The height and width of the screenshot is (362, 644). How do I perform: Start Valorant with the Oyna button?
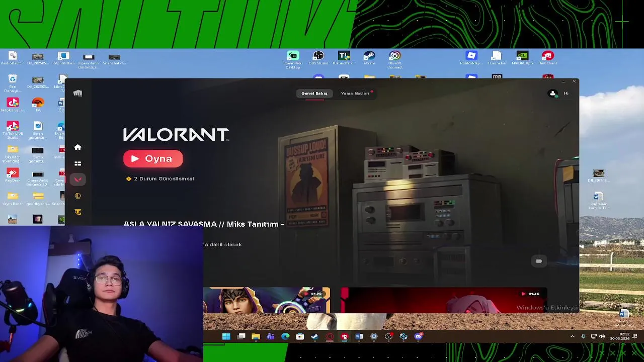(153, 159)
